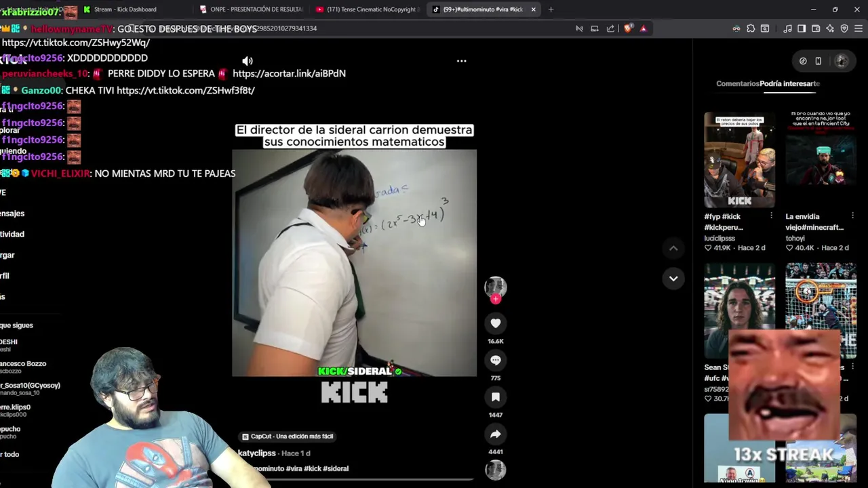The width and height of the screenshot is (868, 488).
Task: Open comments on the Sideral video
Action: [496, 361]
